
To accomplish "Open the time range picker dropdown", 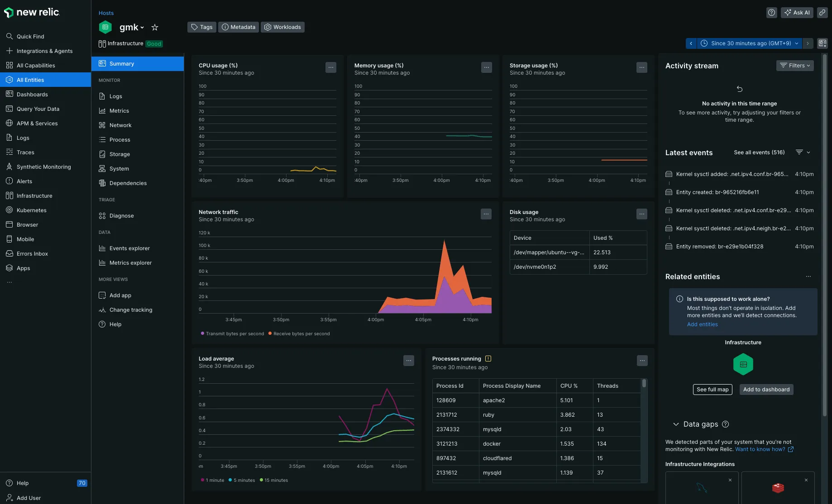I will [x=750, y=43].
